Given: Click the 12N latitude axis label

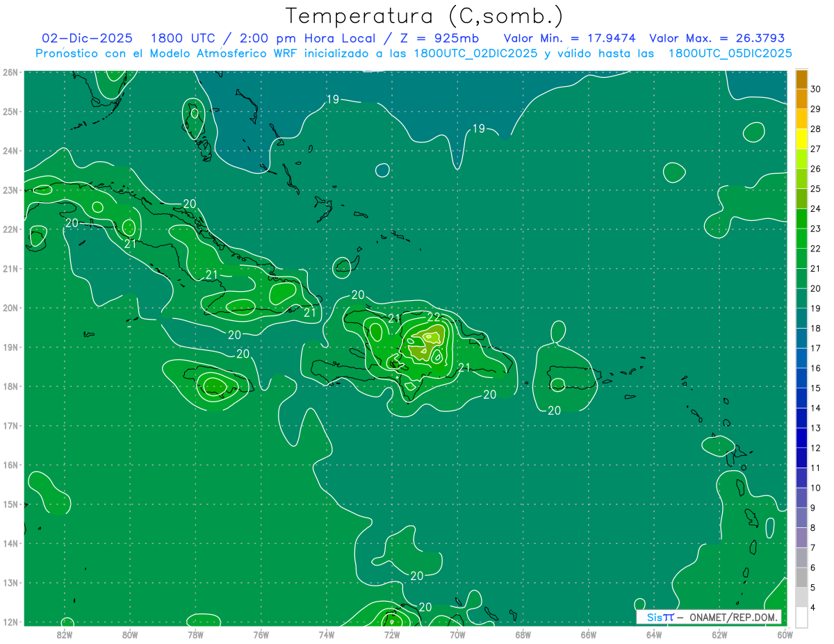Looking at the screenshot, I should pyautogui.click(x=10, y=622).
